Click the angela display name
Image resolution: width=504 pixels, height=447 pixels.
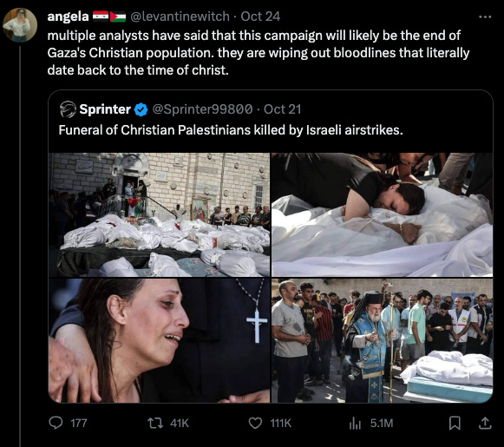point(68,16)
